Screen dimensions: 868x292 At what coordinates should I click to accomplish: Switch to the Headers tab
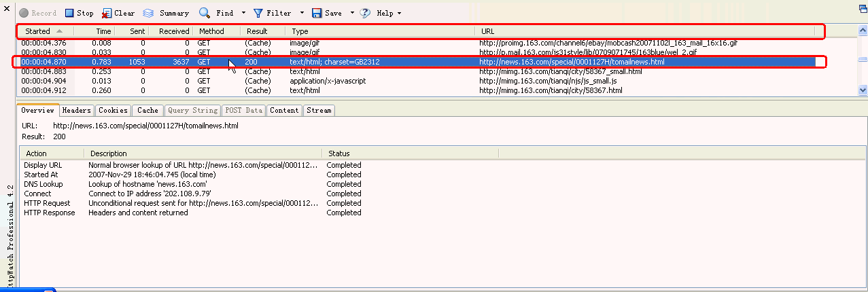point(77,110)
